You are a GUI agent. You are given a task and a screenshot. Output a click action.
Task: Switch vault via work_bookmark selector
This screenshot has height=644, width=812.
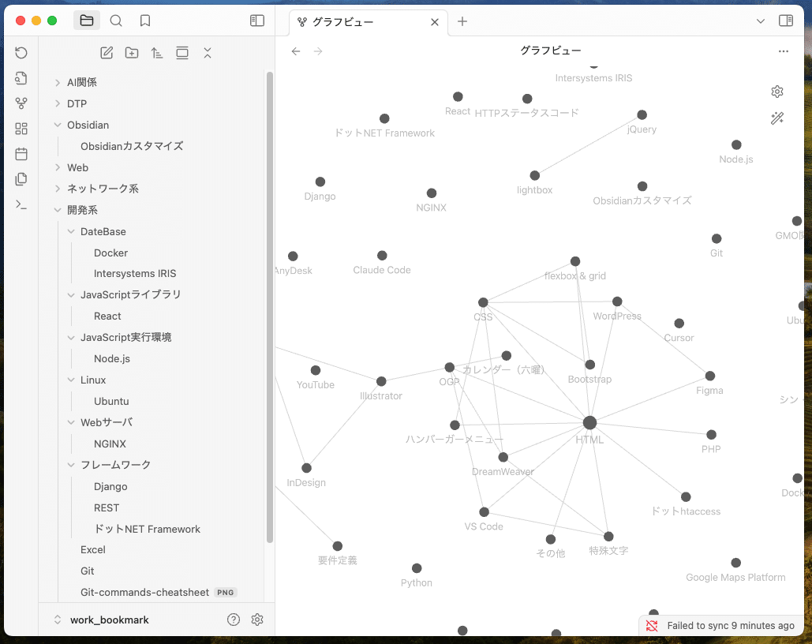(x=102, y=620)
